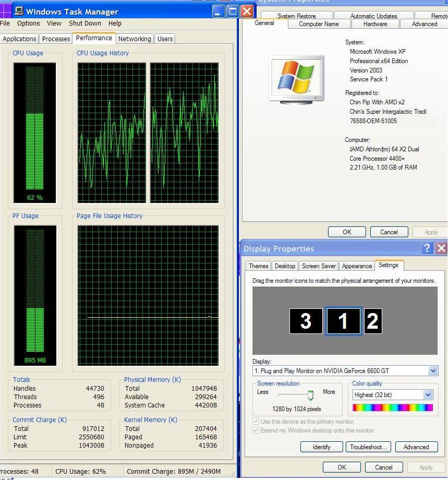448x480 pixels.
Task: Switch to the Screen Saver tab
Action: tap(319, 266)
